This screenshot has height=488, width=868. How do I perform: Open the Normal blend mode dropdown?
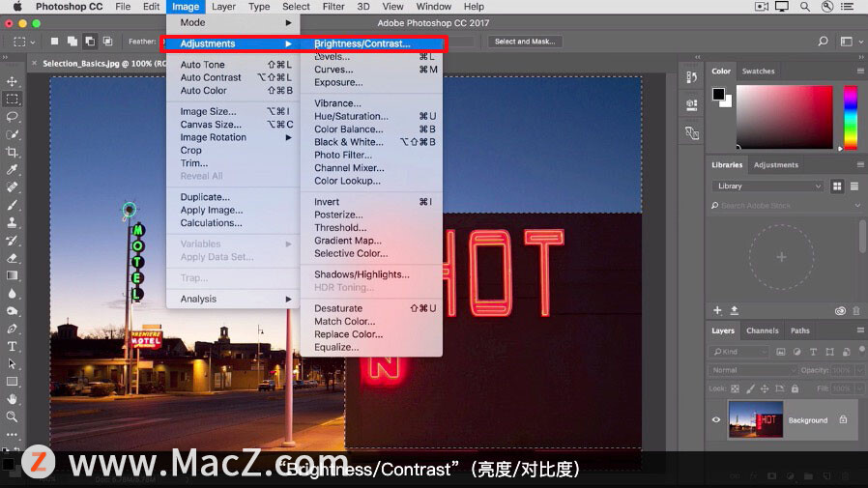coord(752,370)
